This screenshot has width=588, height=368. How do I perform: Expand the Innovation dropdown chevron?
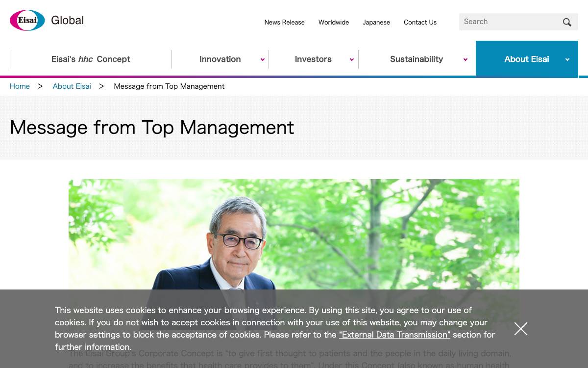tap(263, 59)
